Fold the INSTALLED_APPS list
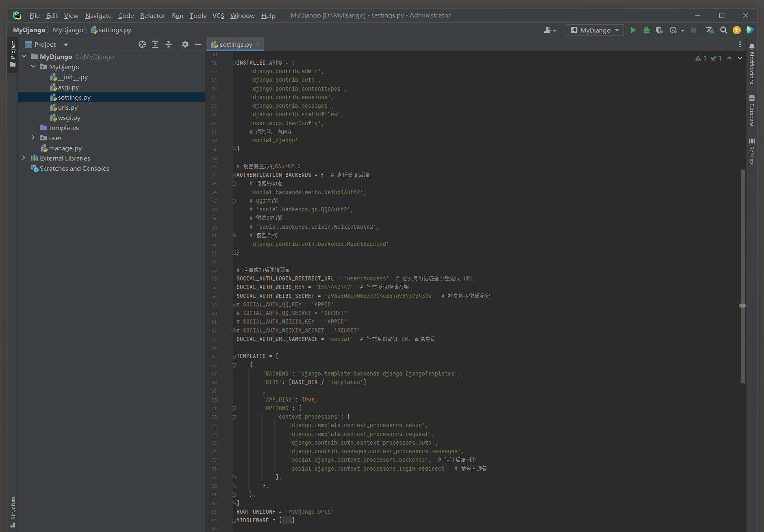Image resolution: width=764 pixels, height=532 pixels. click(234, 63)
